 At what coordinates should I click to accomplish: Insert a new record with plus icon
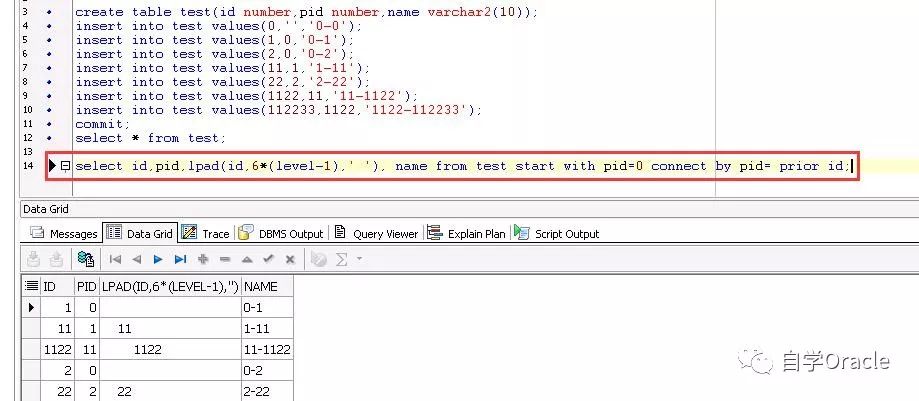click(x=203, y=259)
